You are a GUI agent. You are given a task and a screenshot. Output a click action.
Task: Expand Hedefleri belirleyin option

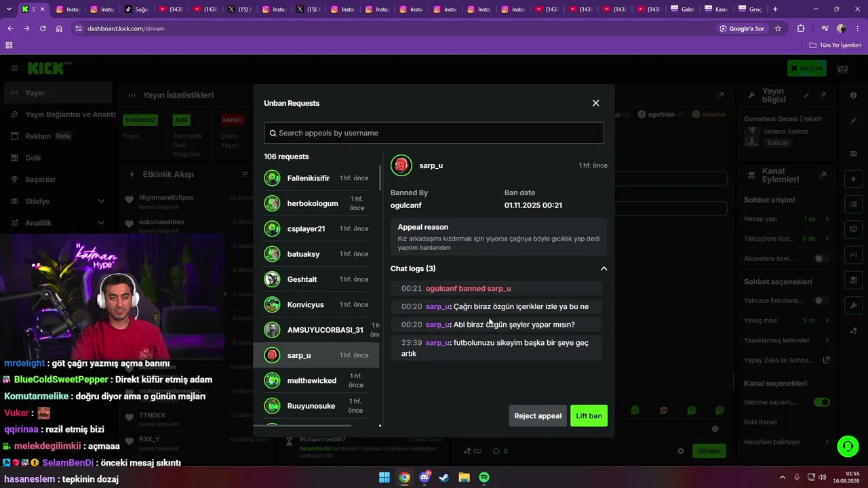coord(787,442)
